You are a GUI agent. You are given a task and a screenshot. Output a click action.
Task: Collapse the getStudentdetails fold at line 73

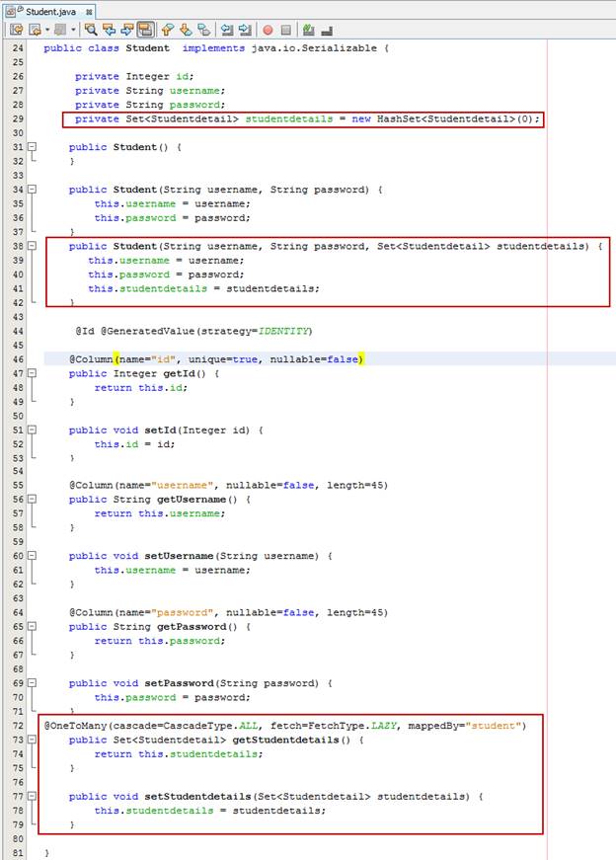coord(32,740)
